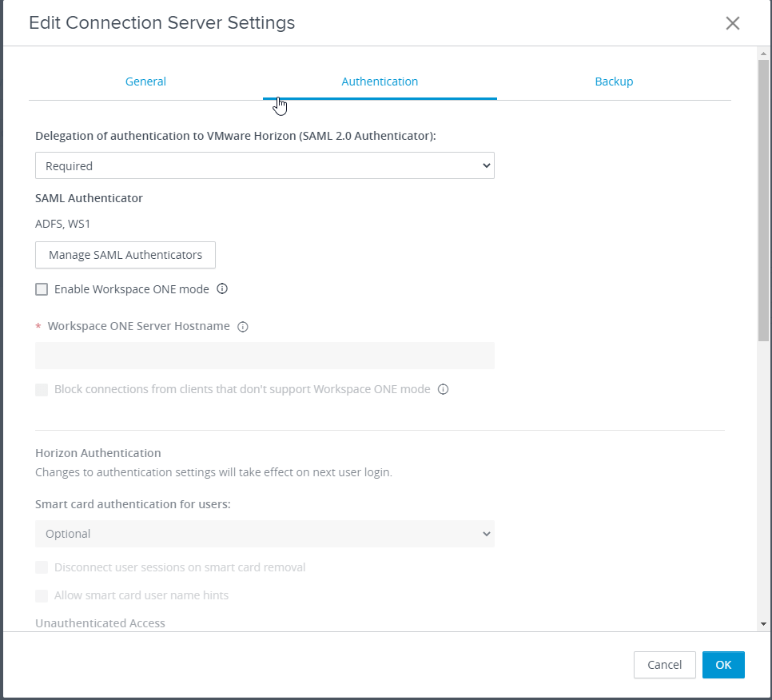The height and width of the screenshot is (700, 772).
Task: Click the Cancel button
Action: pyautogui.click(x=665, y=665)
